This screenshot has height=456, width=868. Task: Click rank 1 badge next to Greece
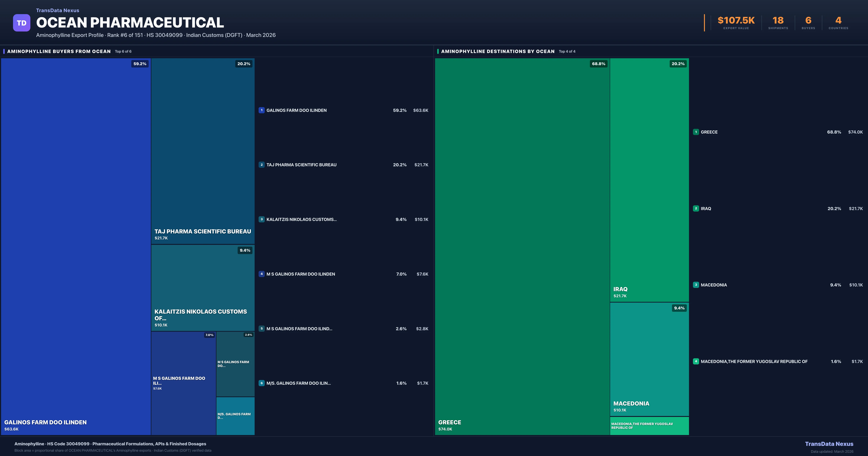(x=696, y=132)
